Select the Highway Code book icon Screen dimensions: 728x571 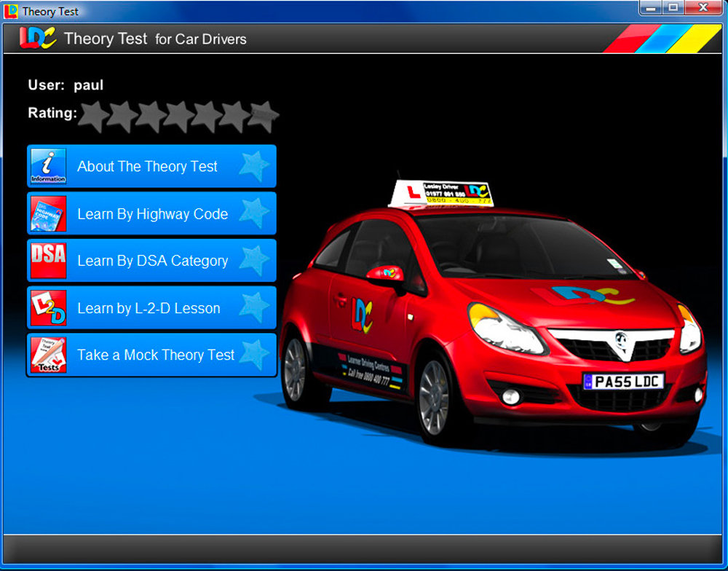48,213
